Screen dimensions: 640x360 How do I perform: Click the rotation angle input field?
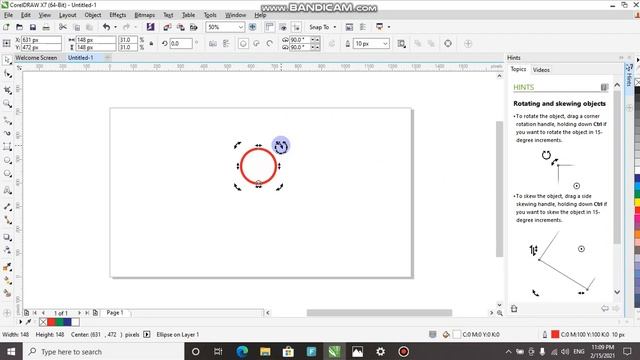coord(181,43)
